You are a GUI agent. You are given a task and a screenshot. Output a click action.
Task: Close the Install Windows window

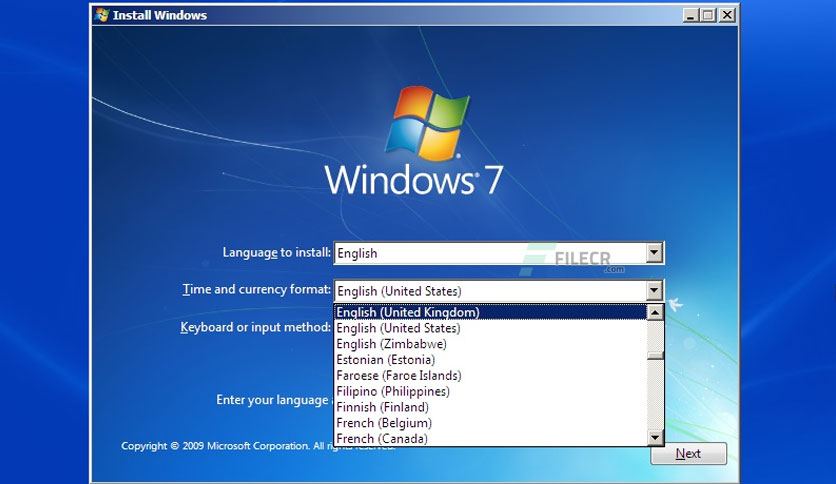(x=727, y=15)
